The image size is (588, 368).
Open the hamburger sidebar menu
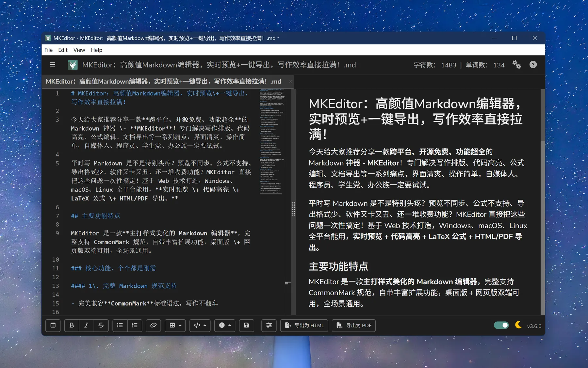click(53, 65)
